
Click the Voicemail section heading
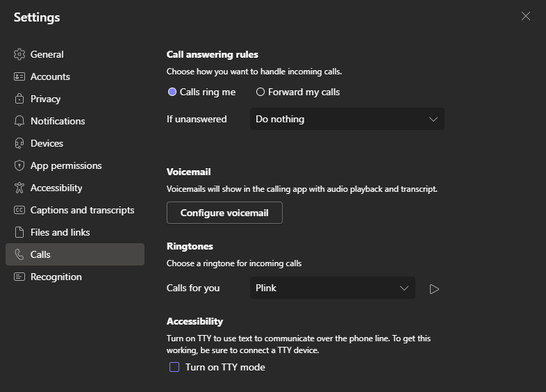[189, 172]
